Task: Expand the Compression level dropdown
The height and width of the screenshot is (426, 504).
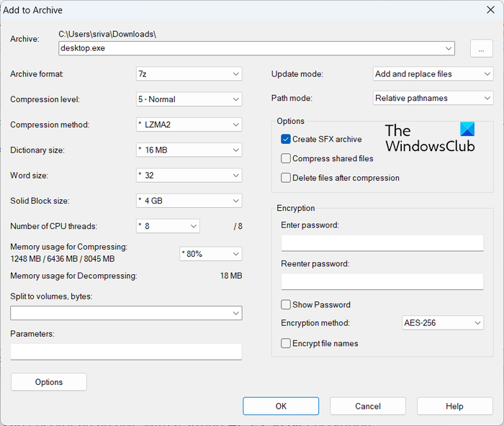Action: pos(189,99)
